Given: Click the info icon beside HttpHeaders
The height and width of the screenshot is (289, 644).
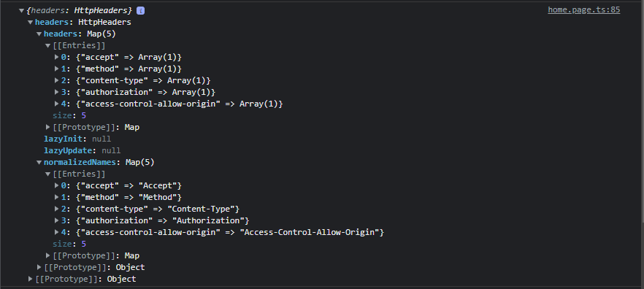Looking at the screenshot, I should pos(140,10).
